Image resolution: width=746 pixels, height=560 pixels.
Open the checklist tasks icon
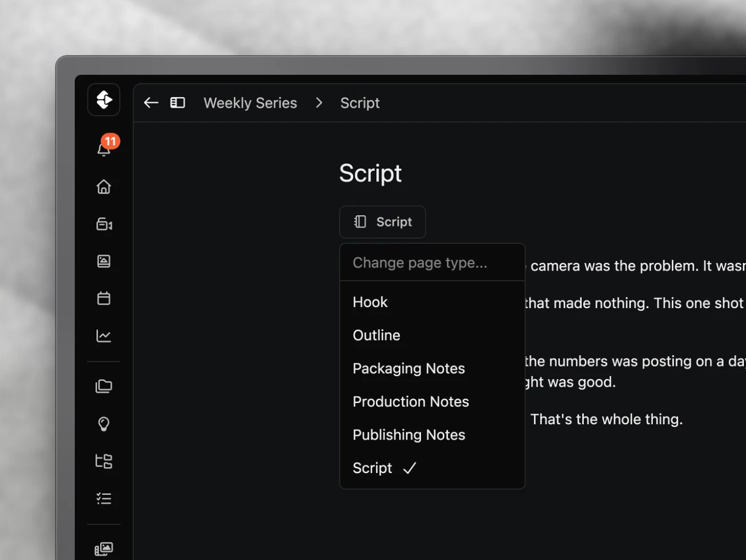104,498
